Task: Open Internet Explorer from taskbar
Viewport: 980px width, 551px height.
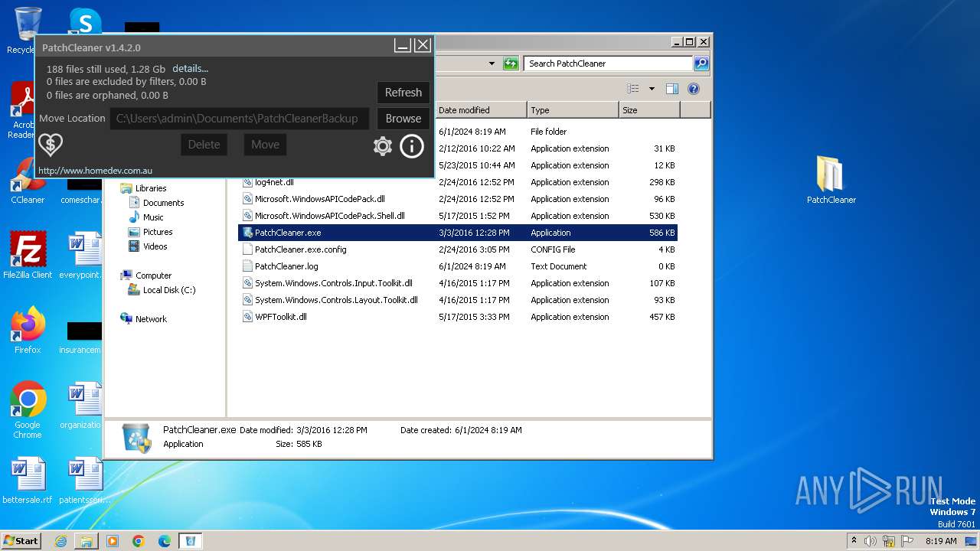Action: coord(60,541)
